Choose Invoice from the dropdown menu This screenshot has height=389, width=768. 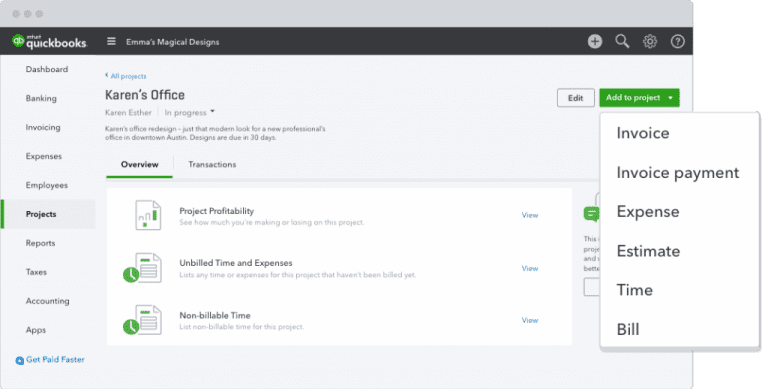point(643,133)
